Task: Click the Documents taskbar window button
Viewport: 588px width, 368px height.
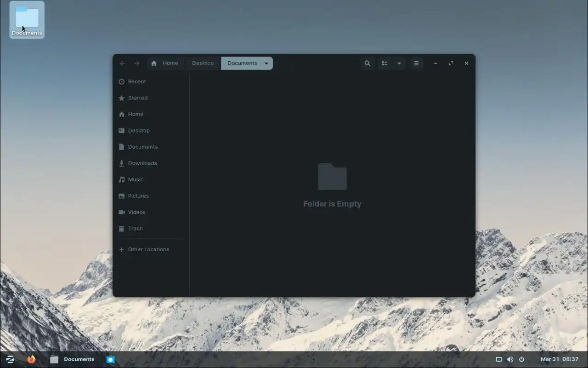Action: tap(72, 359)
